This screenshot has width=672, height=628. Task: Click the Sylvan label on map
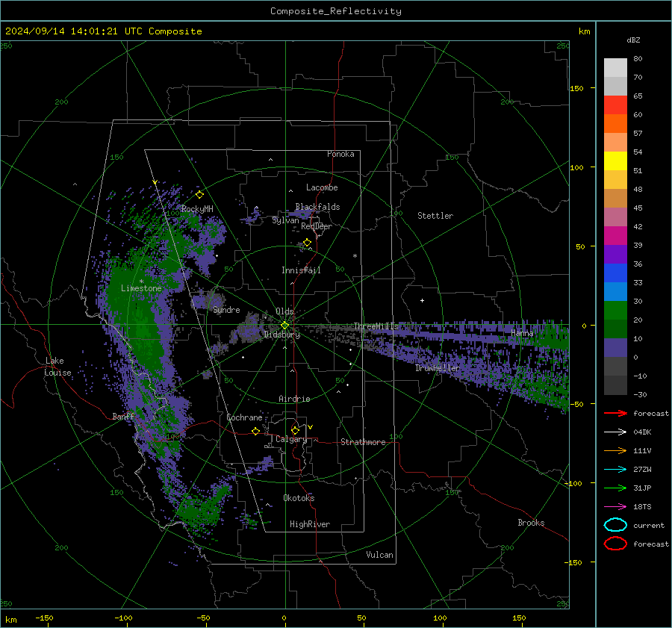(285, 221)
